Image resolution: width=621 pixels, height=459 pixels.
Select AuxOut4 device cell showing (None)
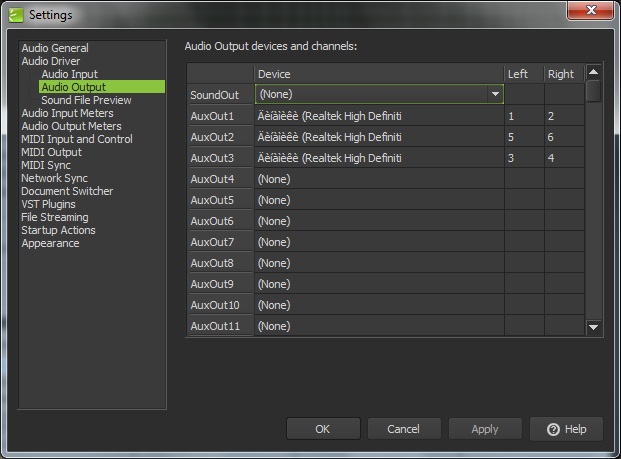coord(378,179)
